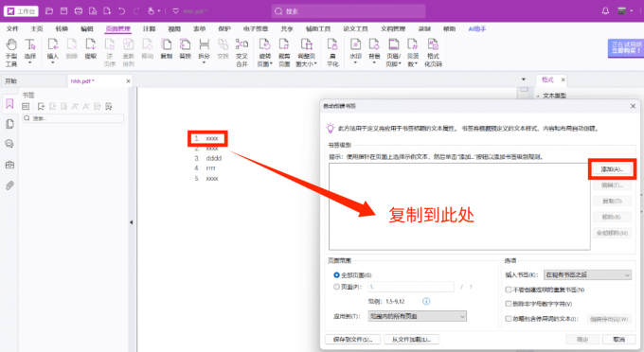Viewport: 644px width, 352px height.
Task: Click the Undo icon in title bar
Action: click(x=121, y=11)
